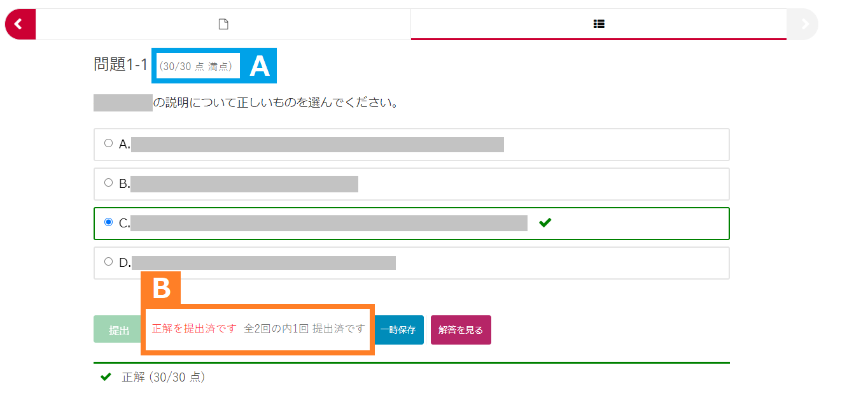Select radio button for answer D
Screen dimensions: 868x400
(108, 262)
